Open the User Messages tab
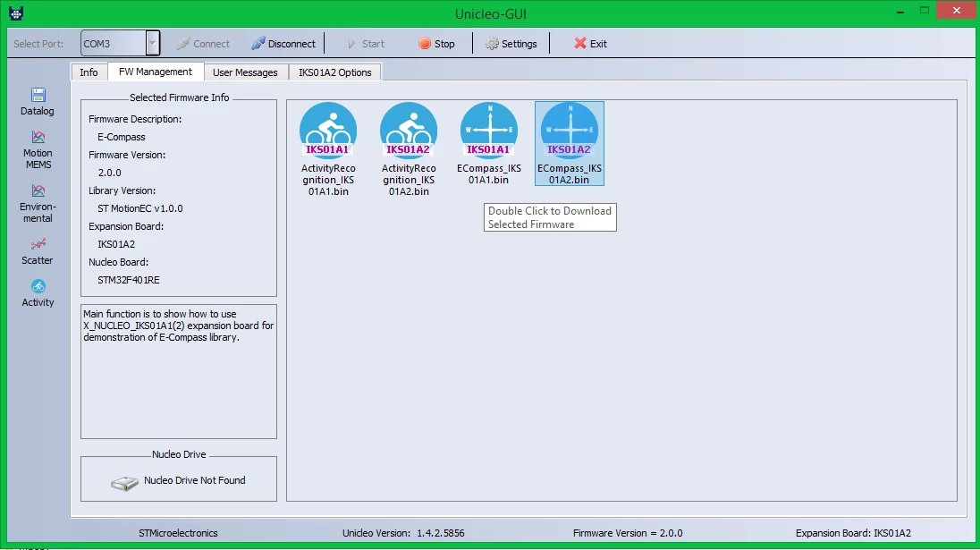This screenshot has height=550, width=980. [245, 72]
